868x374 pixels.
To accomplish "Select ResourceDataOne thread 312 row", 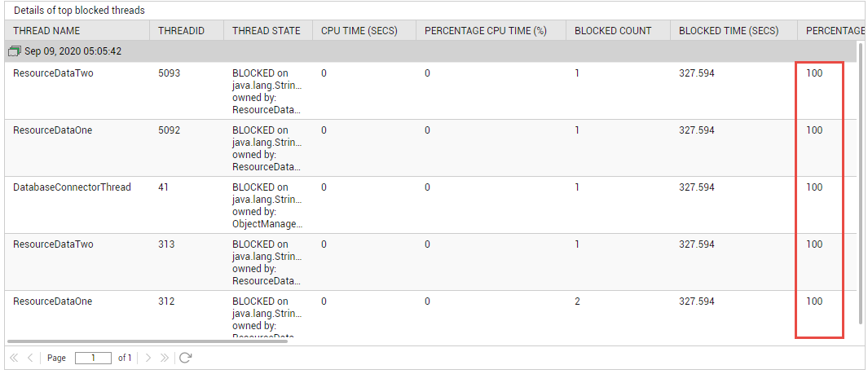I will tap(431, 314).
